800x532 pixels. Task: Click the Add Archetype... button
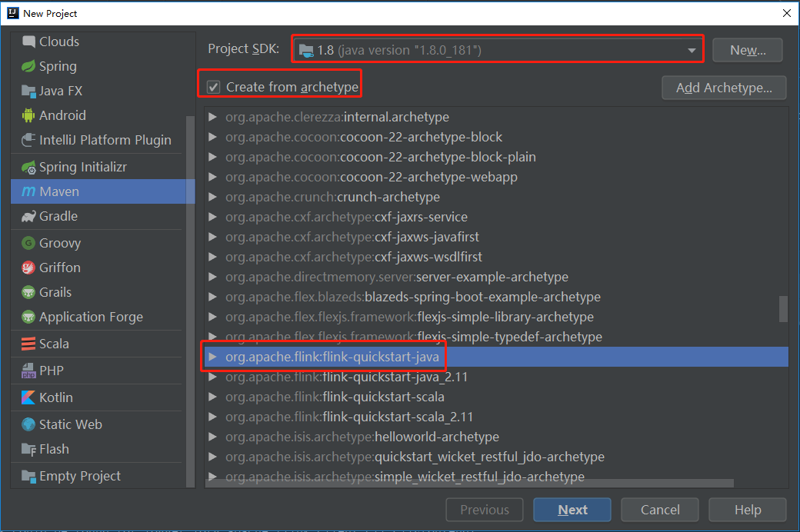[x=724, y=88]
